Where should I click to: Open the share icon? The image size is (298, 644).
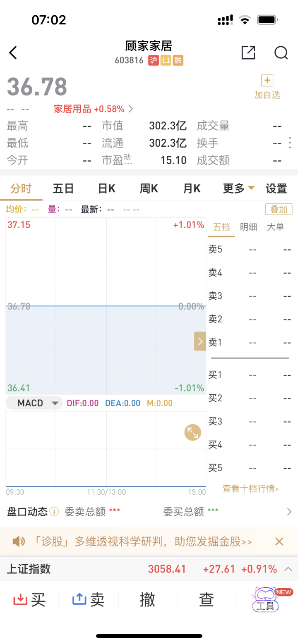(x=248, y=53)
